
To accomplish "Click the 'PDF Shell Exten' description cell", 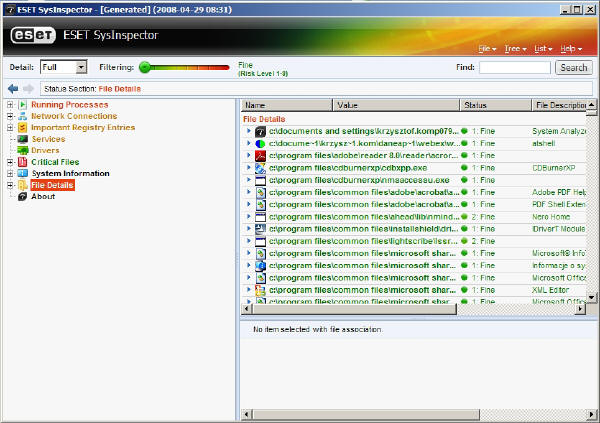I will [x=559, y=205].
